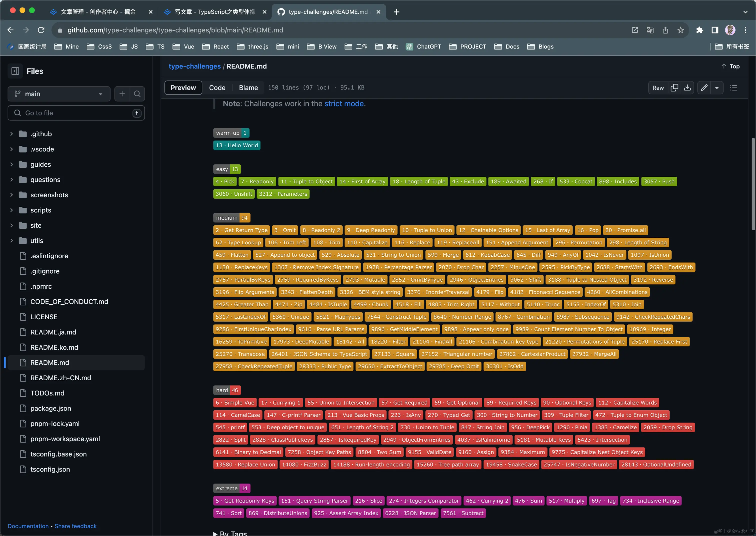756x536 pixels.
Task: Switch to the Code tab
Action: point(217,88)
